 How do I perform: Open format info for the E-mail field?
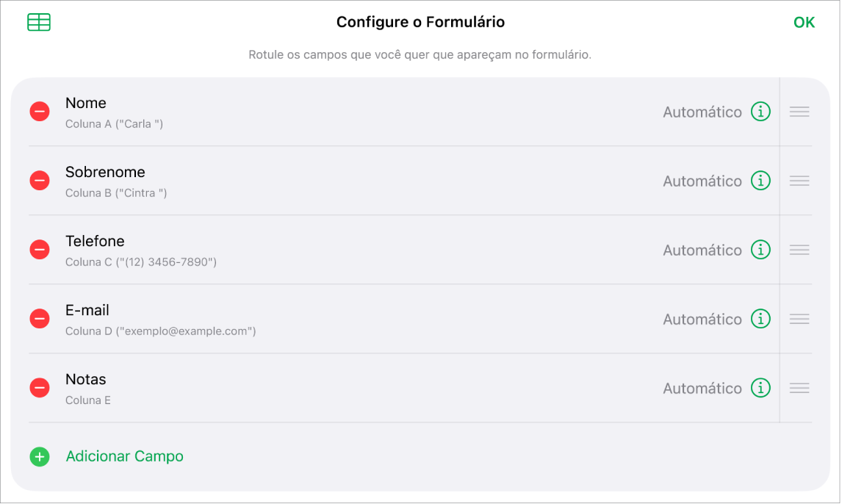click(760, 318)
